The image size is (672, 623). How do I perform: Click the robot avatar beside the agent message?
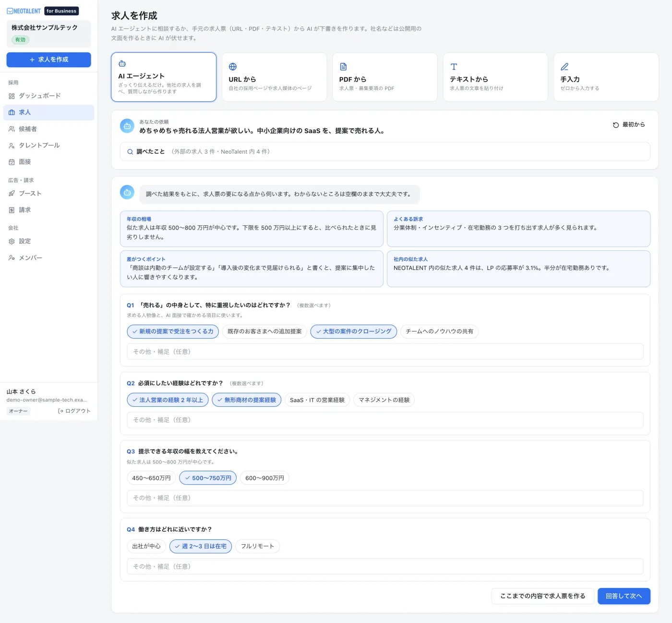click(x=127, y=193)
